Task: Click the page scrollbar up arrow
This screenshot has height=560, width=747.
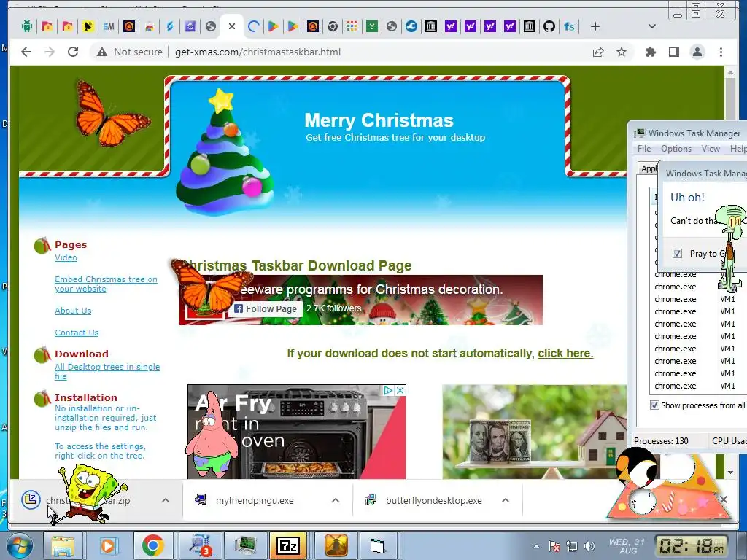Action: pos(729,72)
